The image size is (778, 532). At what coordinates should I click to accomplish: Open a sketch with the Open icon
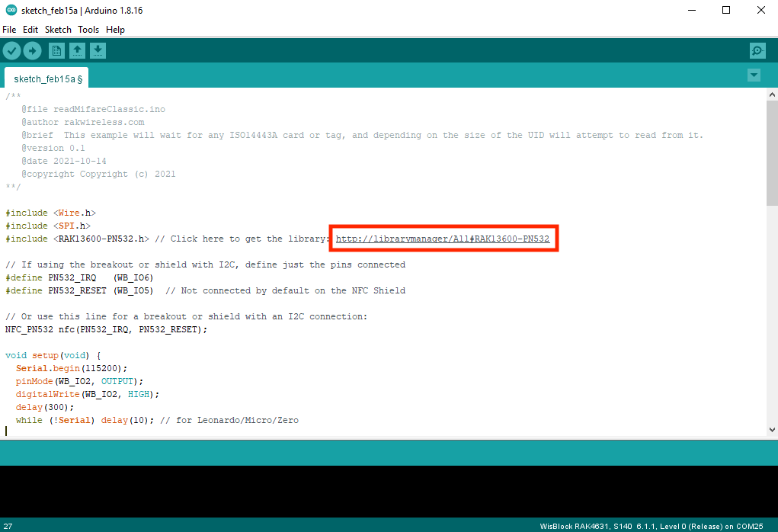tap(77, 50)
